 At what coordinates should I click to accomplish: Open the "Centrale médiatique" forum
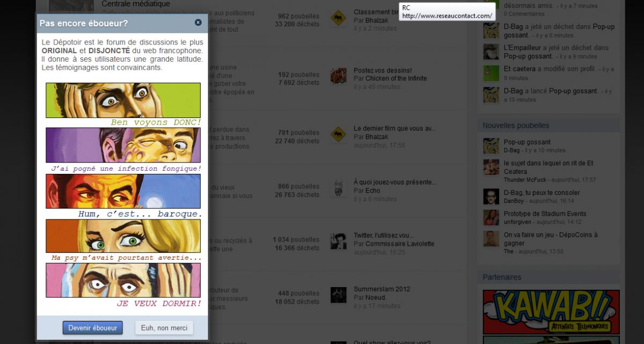pyautogui.click(x=136, y=4)
